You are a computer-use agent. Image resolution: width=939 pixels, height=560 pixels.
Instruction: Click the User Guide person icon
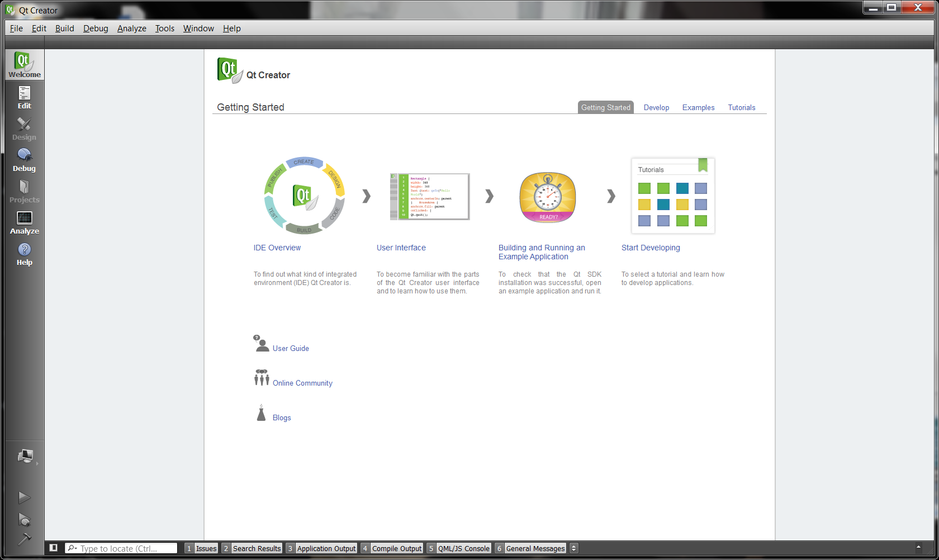click(261, 343)
